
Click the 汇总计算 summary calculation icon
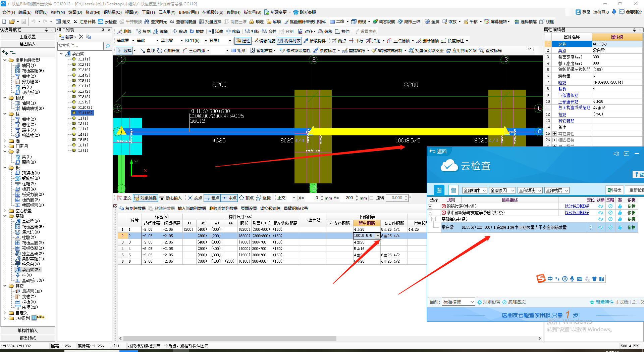85,21
